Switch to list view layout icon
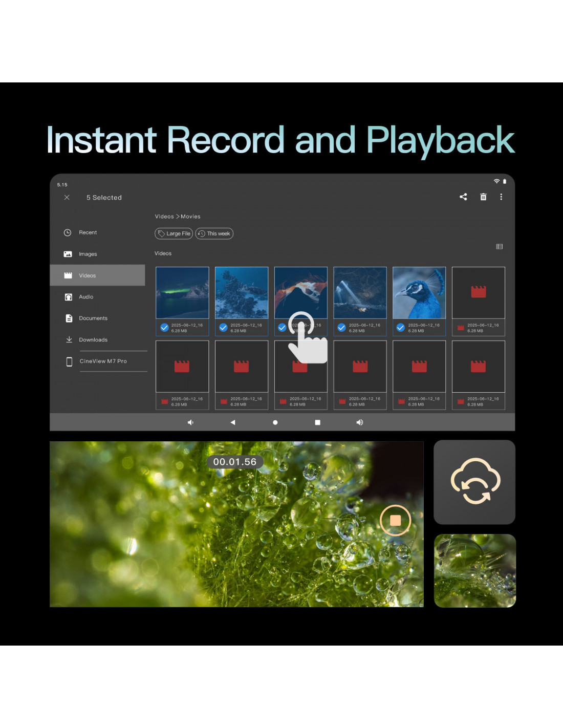 (500, 247)
